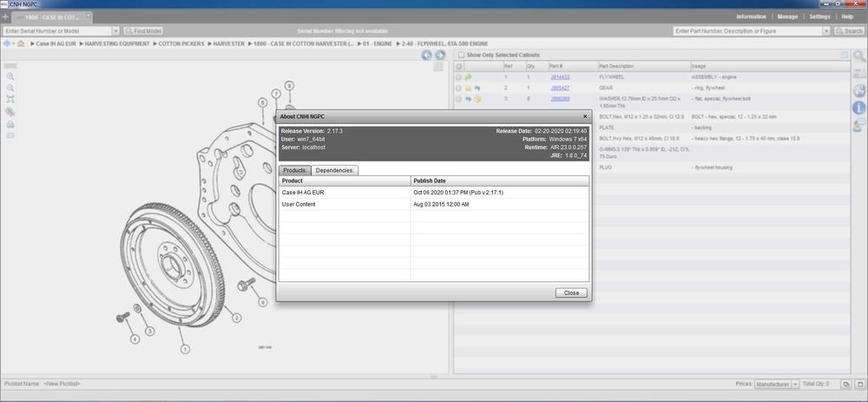Click the New Picklist name field

point(62,384)
